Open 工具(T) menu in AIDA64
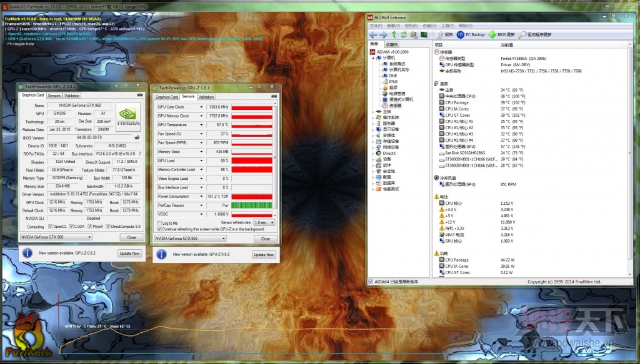The height and width of the screenshot is (364, 640). (447, 26)
